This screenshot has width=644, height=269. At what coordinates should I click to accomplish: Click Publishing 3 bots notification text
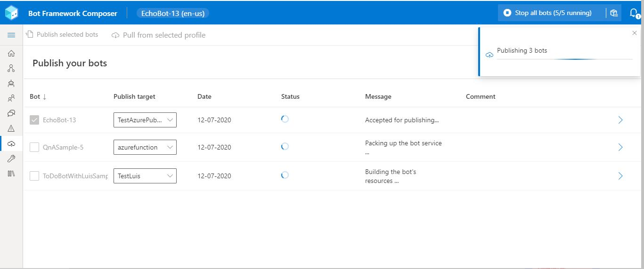click(522, 50)
